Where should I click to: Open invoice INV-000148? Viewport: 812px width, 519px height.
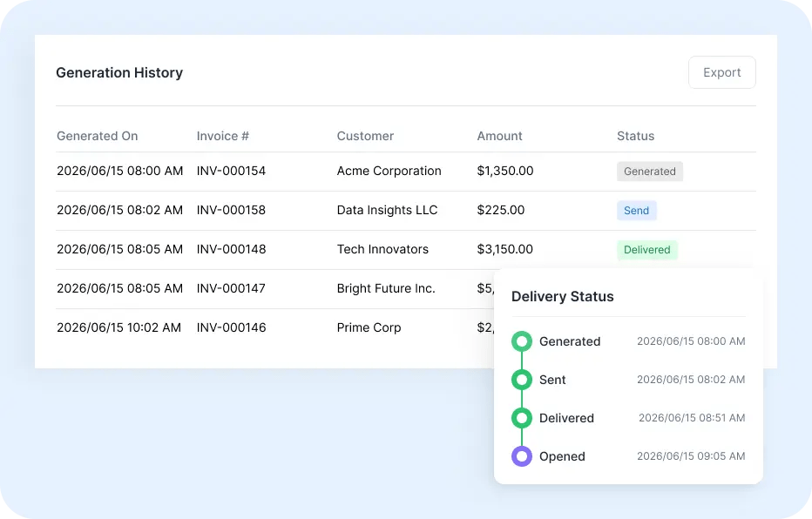pyautogui.click(x=231, y=249)
